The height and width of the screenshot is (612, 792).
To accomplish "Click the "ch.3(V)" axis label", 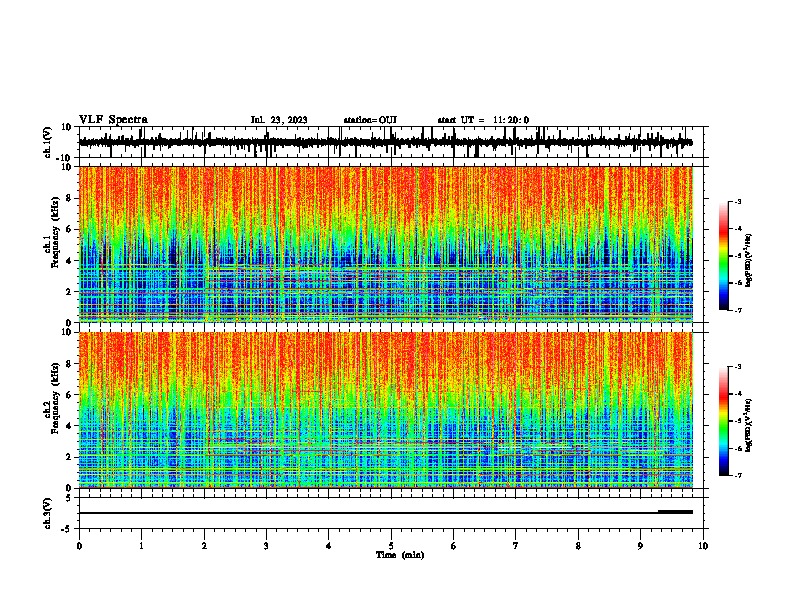I will tap(48, 513).
